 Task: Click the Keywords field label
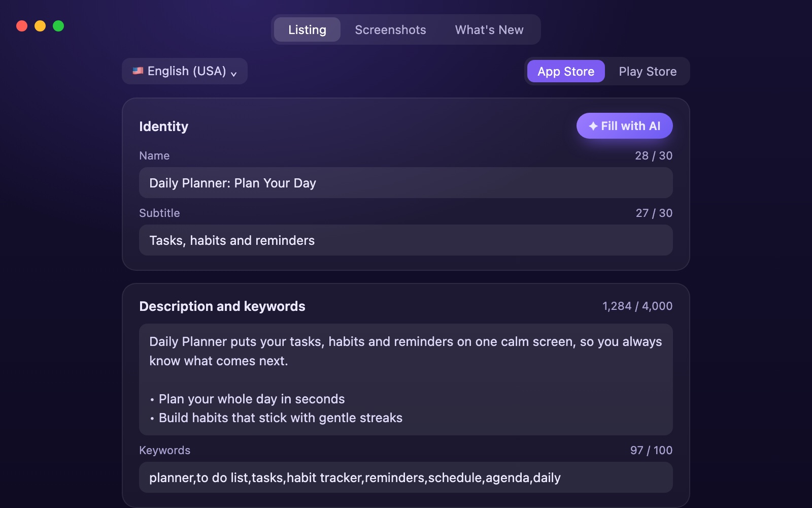click(164, 450)
